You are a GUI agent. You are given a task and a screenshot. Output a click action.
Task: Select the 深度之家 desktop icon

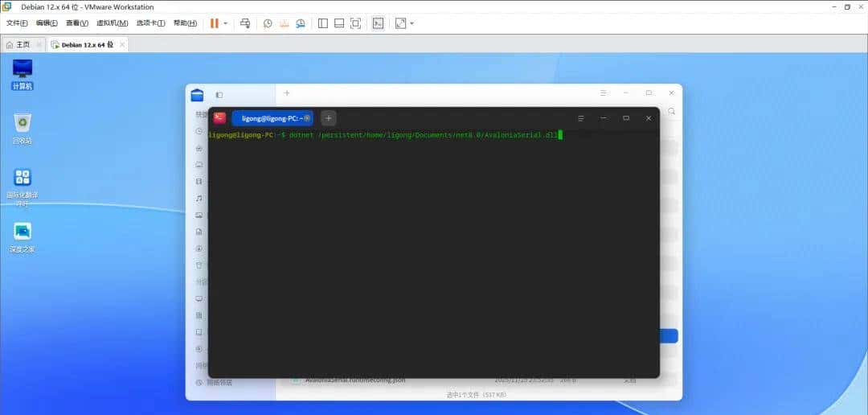(x=23, y=238)
